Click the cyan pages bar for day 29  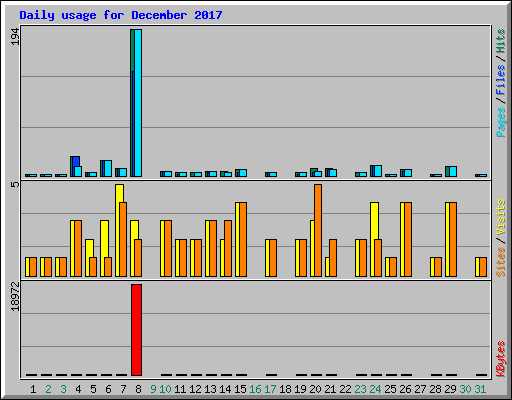coord(453,172)
